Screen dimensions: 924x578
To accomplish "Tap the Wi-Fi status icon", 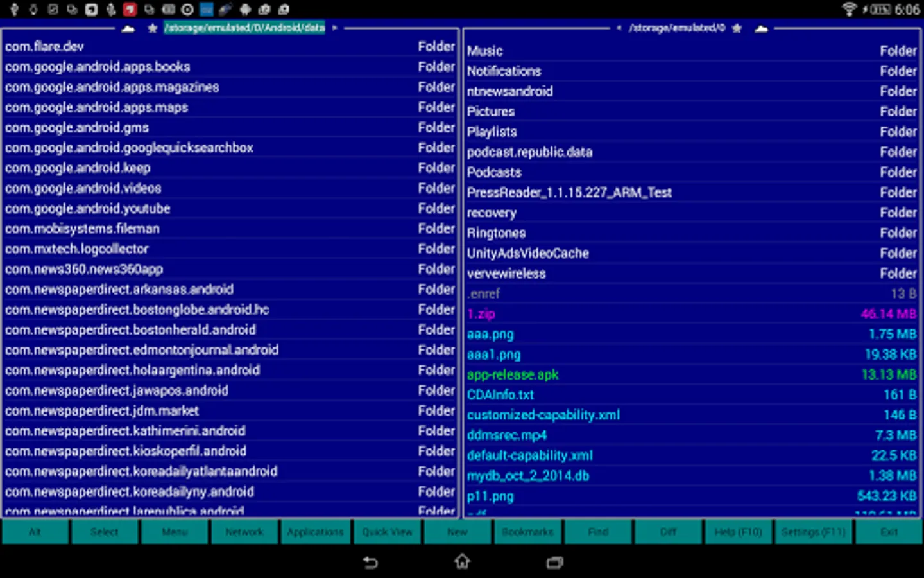I will 849,9.
